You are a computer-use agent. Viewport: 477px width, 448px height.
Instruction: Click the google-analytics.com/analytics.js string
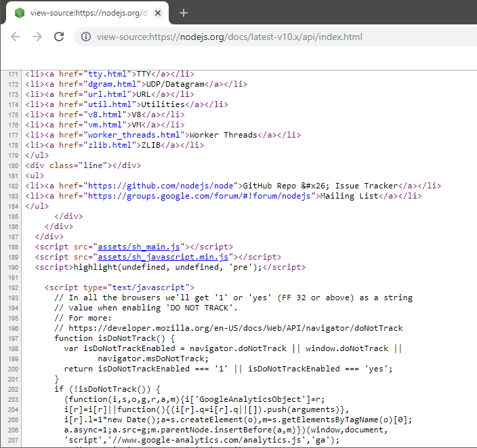[206, 440]
